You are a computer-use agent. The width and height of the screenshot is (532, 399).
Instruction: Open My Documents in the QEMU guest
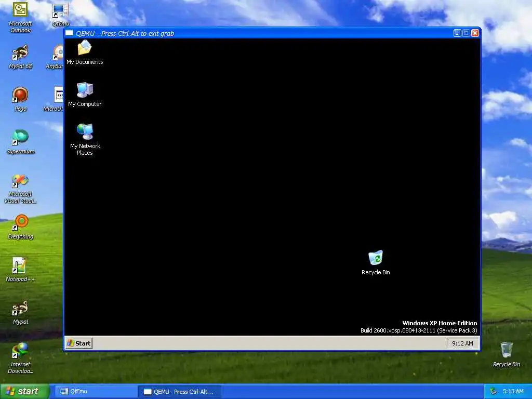click(x=85, y=52)
